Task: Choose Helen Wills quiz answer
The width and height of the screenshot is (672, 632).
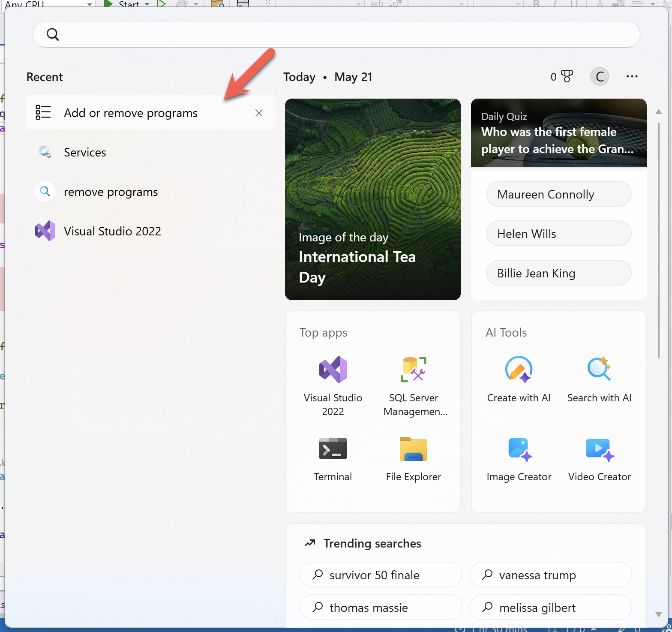Action: pyautogui.click(x=558, y=234)
